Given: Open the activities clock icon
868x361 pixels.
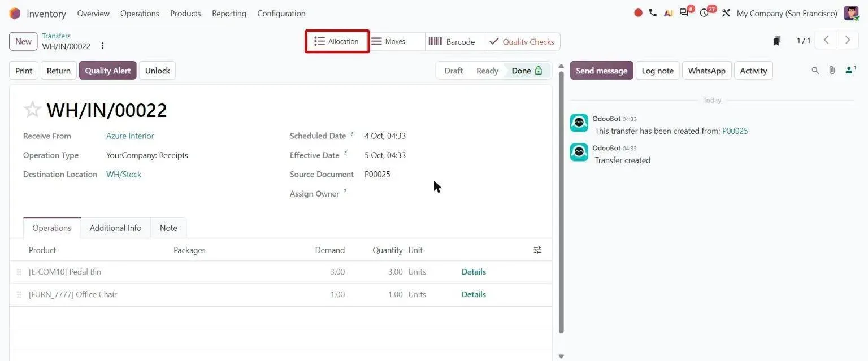Looking at the screenshot, I should tap(704, 13).
